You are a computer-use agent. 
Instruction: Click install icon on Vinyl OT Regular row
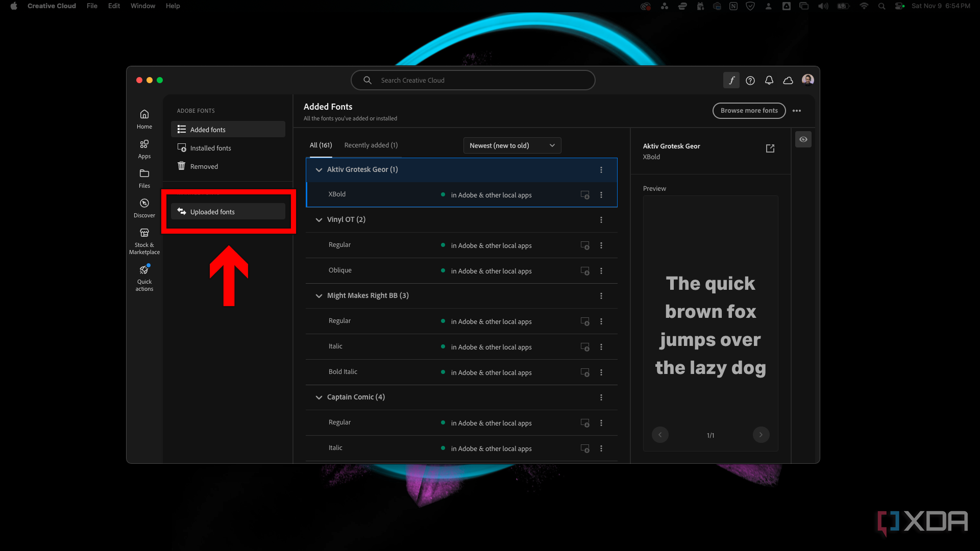tap(585, 245)
